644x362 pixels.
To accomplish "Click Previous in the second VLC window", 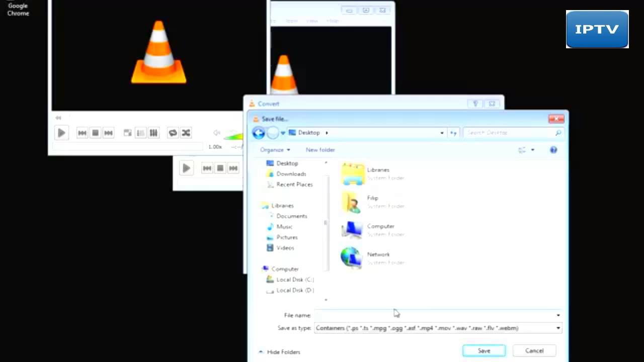I will coord(207,168).
